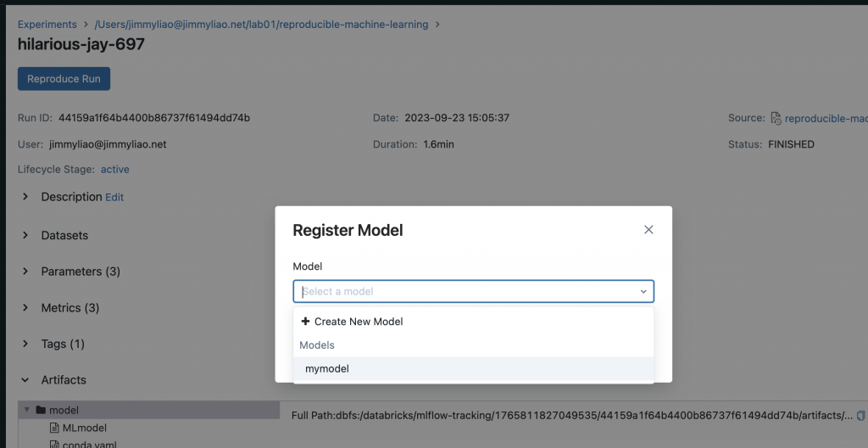Image resolution: width=868 pixels, height=448 pixels.
Task: Expand the Parameters (3) section
Action: tap(25, 272)
